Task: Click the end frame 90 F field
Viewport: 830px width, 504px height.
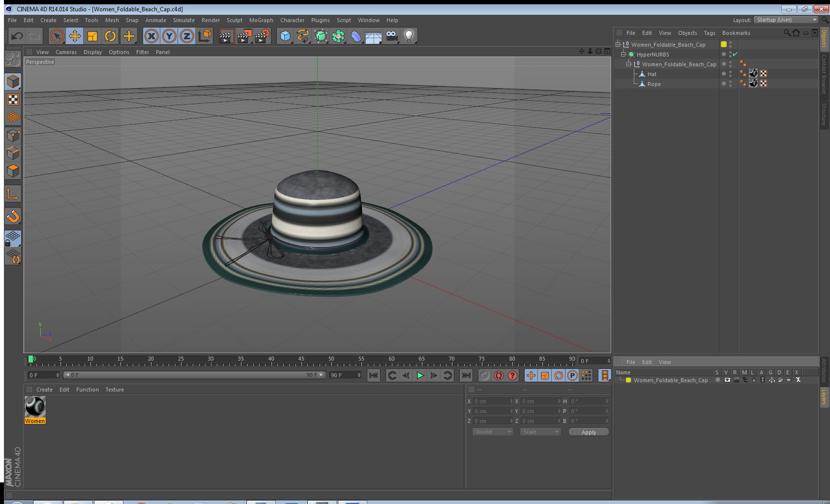Action: pyautogui.click(x=345, y=375)
